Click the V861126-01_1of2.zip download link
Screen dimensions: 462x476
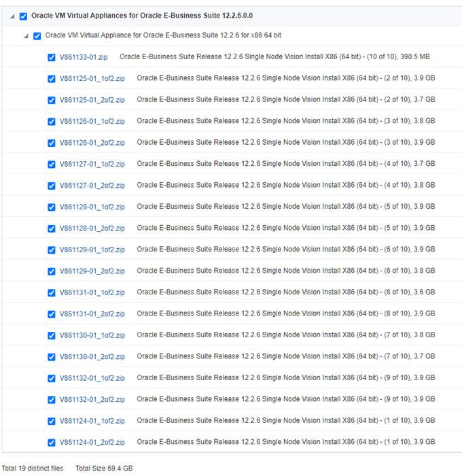point(92,122)
